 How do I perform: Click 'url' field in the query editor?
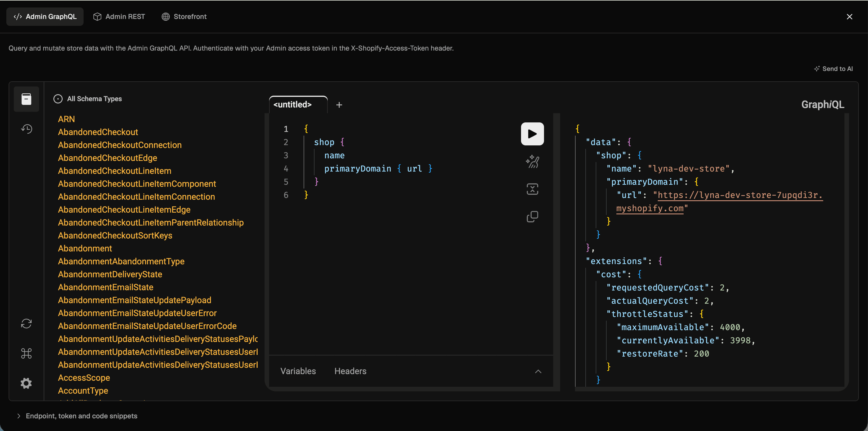point(414,168)
